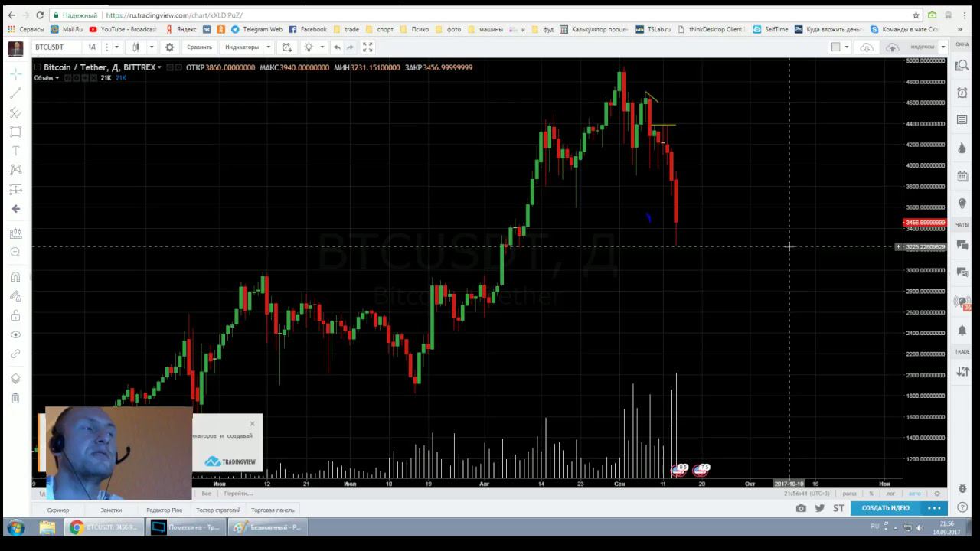Toggle magnet mode for drawings

(x=15, y=277)
